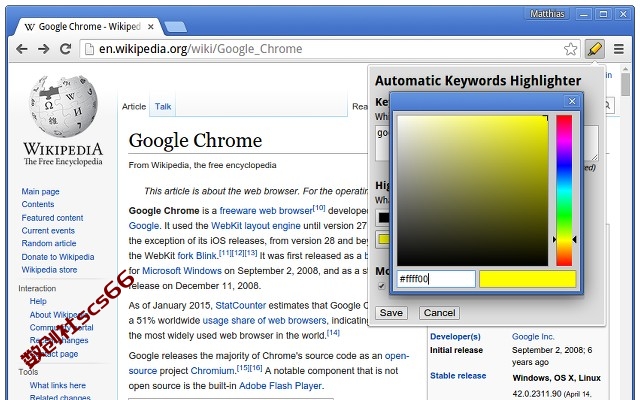Open the Developer(s) infobox link

point(455,337)
